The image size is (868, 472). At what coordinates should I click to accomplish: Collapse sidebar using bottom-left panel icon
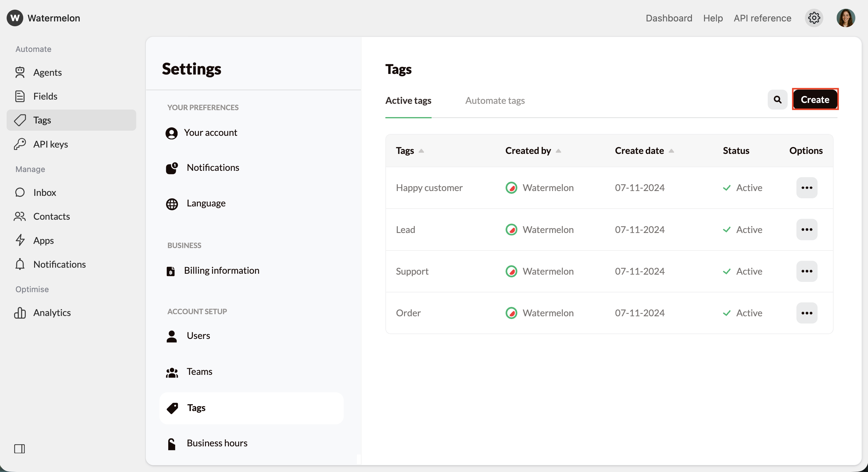pos(20,448)
